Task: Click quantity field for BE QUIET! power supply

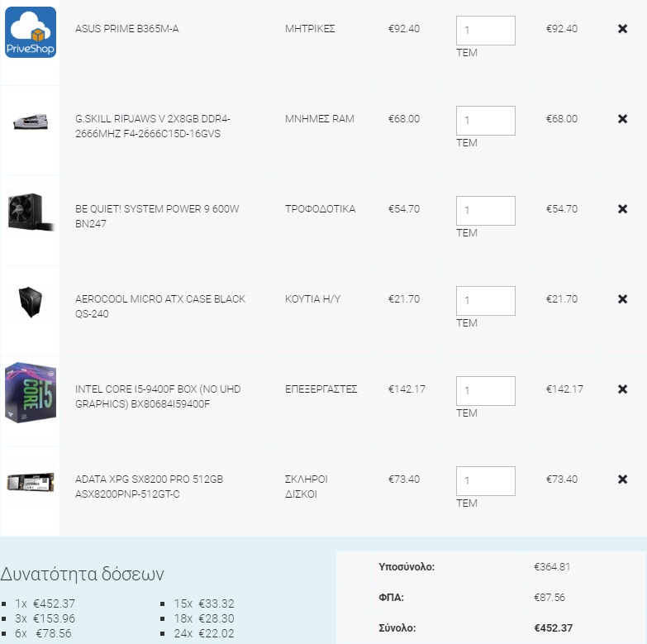Action: tap(486, 211)
